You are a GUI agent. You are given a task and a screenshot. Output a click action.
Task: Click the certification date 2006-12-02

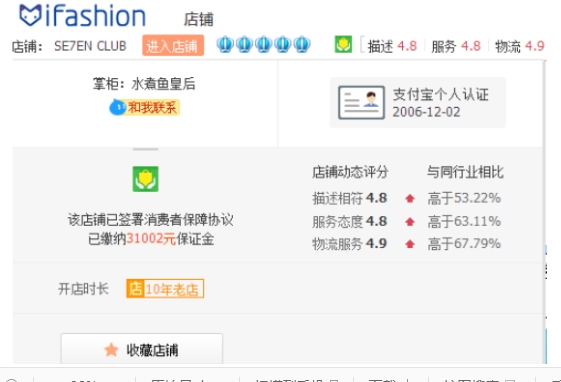426,112
